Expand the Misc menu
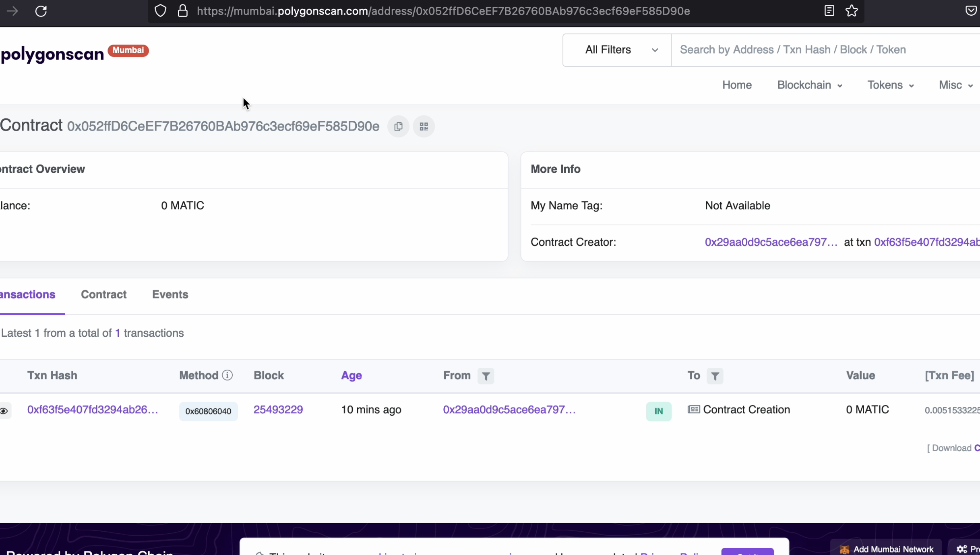980x555 pixels. point(956,85)
